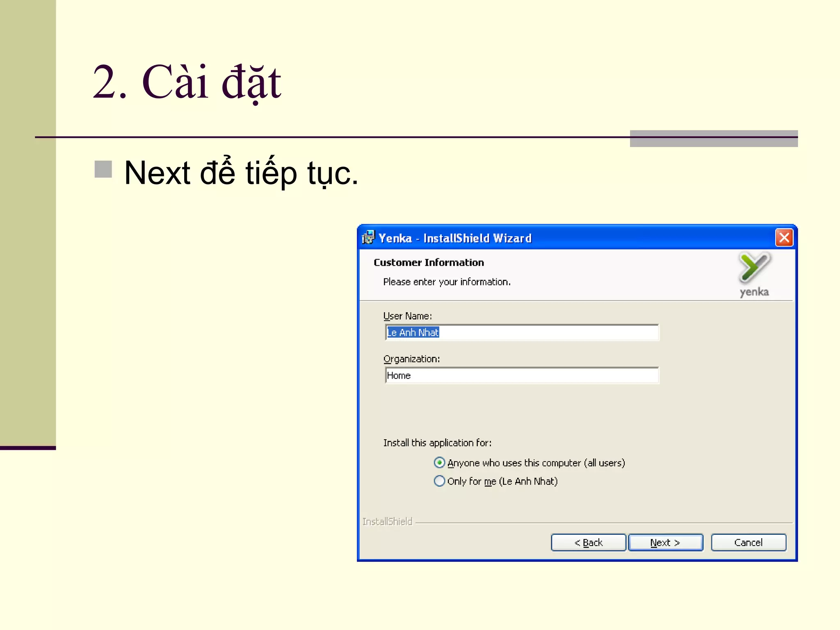Click the 'Yenka - InstallShield Wizard' title bar
Image resolution: width=840 pixels, height=630 pixels.
point(577,237)
